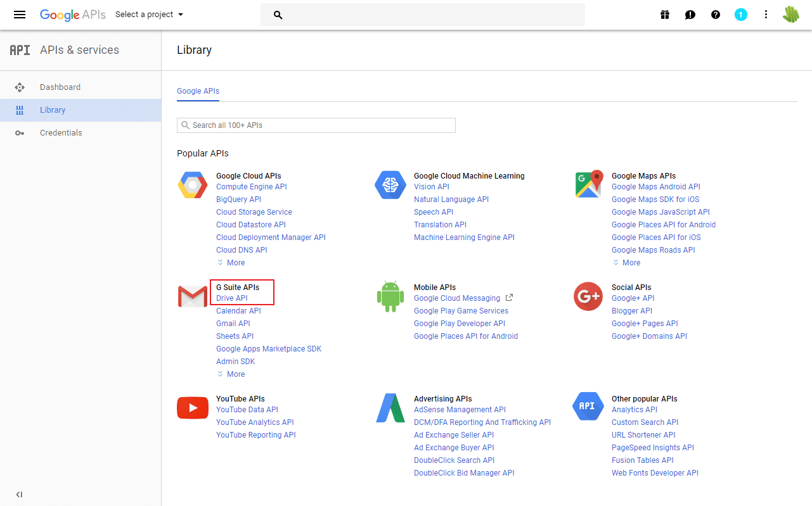Open the Analytics API link
812x506 pixels.
635,410
